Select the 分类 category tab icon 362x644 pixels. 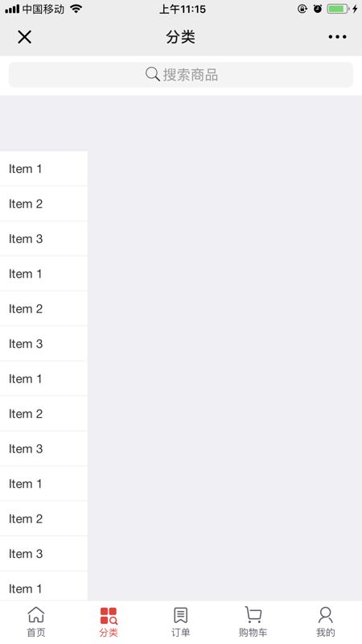(x=109, y=616)
